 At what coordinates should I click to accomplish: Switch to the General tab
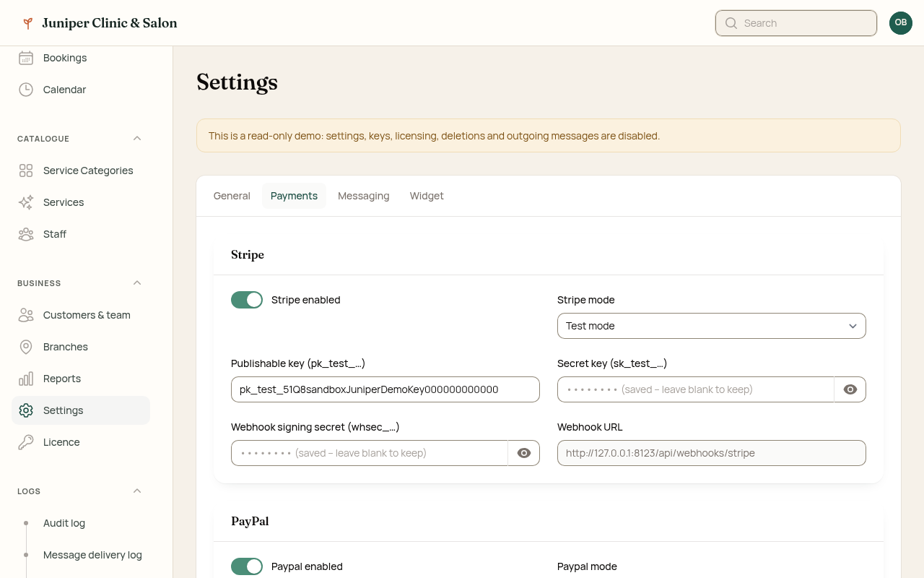pyautogui.click(x=232, y=196)
